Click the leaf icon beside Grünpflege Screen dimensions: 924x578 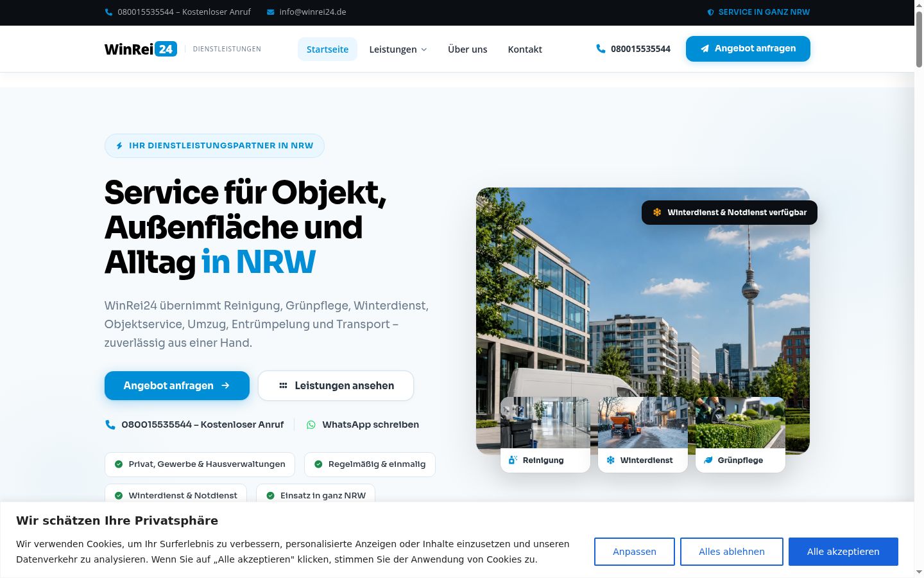click(708, 460)
